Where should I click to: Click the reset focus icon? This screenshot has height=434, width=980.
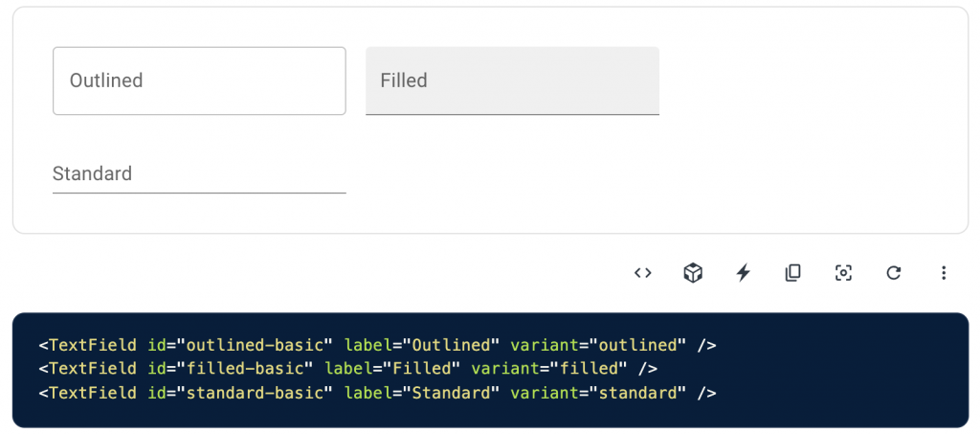843,273
